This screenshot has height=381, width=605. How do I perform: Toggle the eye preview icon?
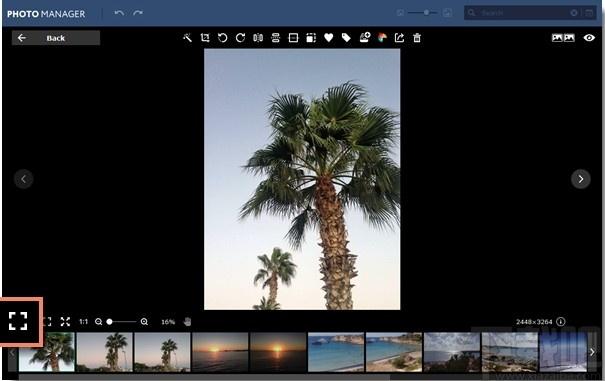tap(589, 38)
